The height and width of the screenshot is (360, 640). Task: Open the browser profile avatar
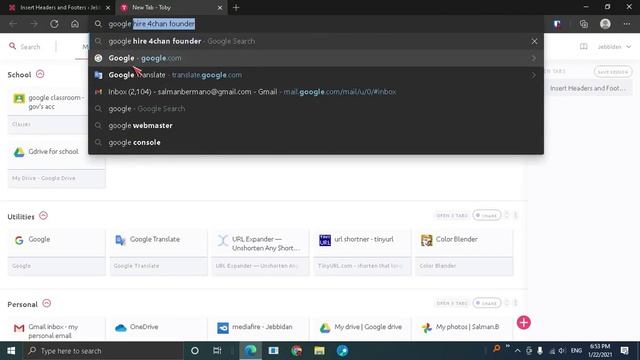click(605, 24)
